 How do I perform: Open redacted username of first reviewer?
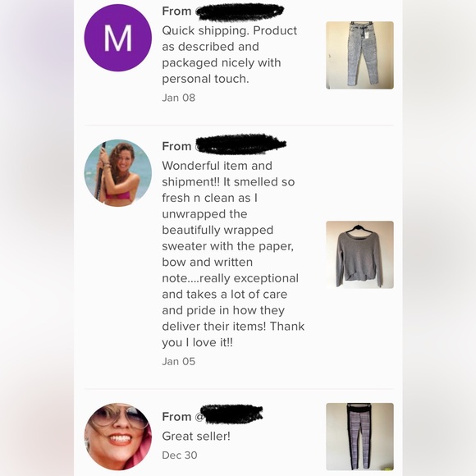(240, 11)
